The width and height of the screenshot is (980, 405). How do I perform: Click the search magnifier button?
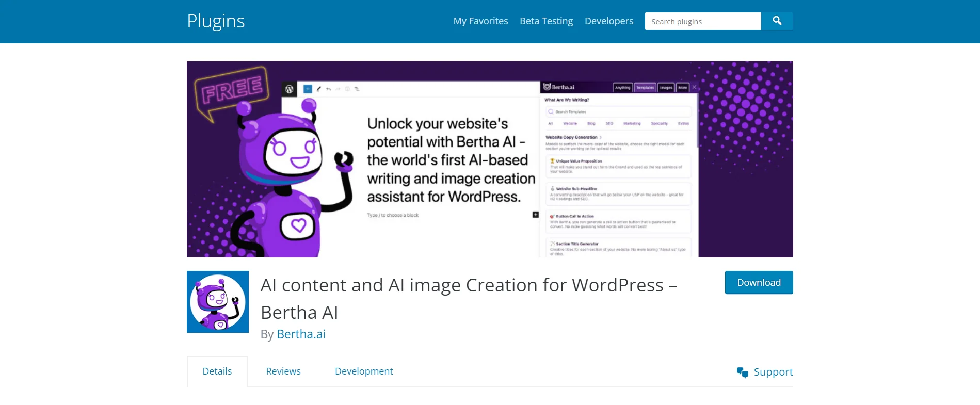point(777,21)
